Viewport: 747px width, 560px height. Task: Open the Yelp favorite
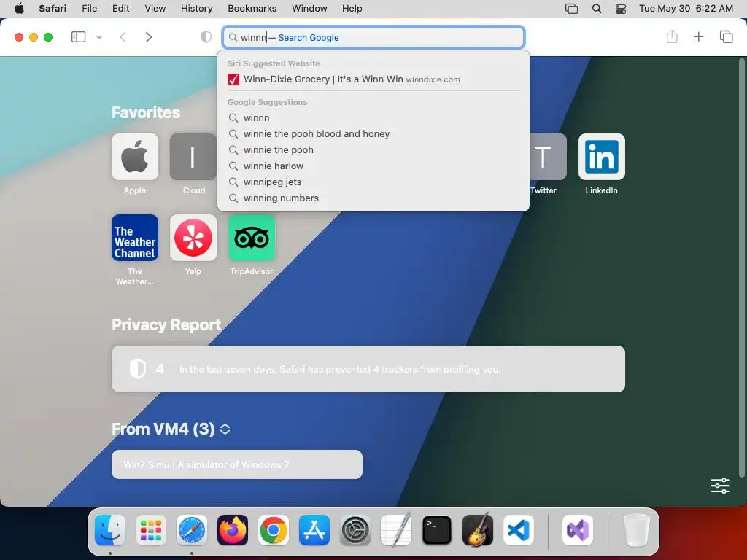pyautogui.click(x=193, y=238)
